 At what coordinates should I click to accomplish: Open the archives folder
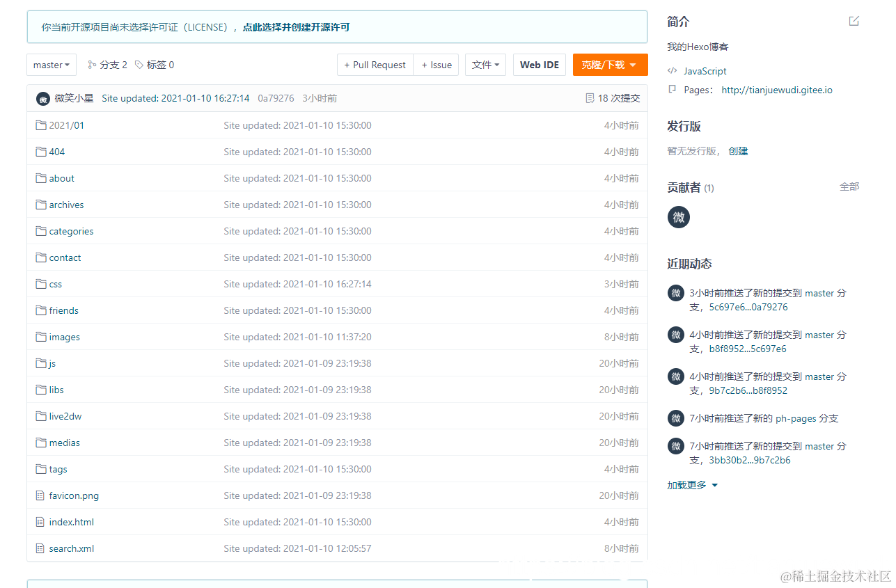click(x=66, y=205)
